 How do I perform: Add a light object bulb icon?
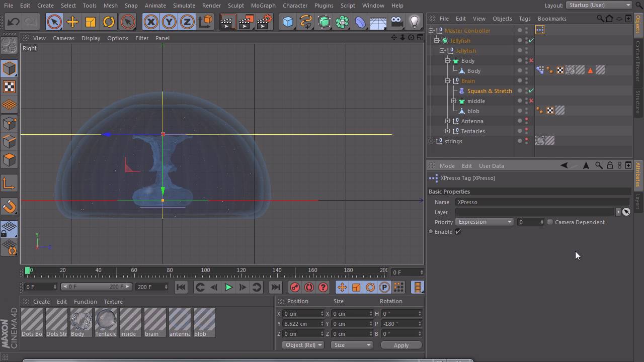(415, 22)
